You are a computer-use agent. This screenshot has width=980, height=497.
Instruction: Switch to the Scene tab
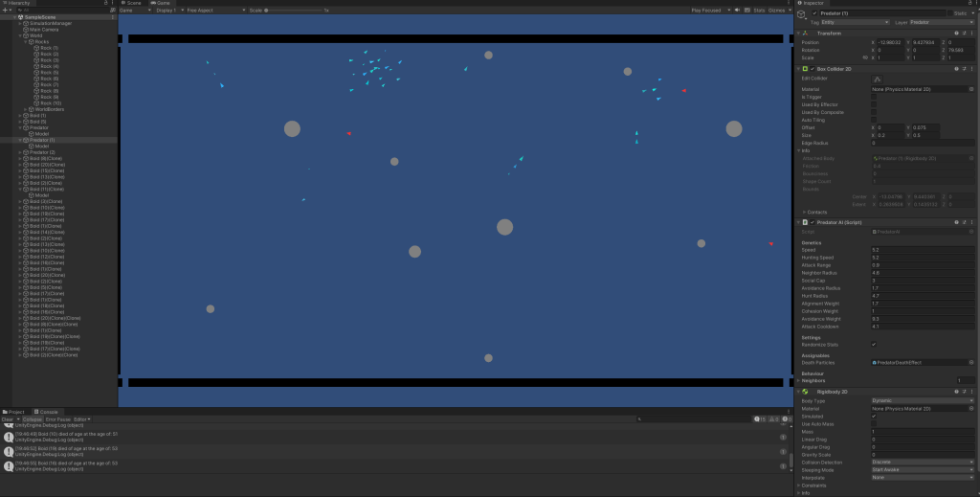pyautogui.click(x=132, y=3)
